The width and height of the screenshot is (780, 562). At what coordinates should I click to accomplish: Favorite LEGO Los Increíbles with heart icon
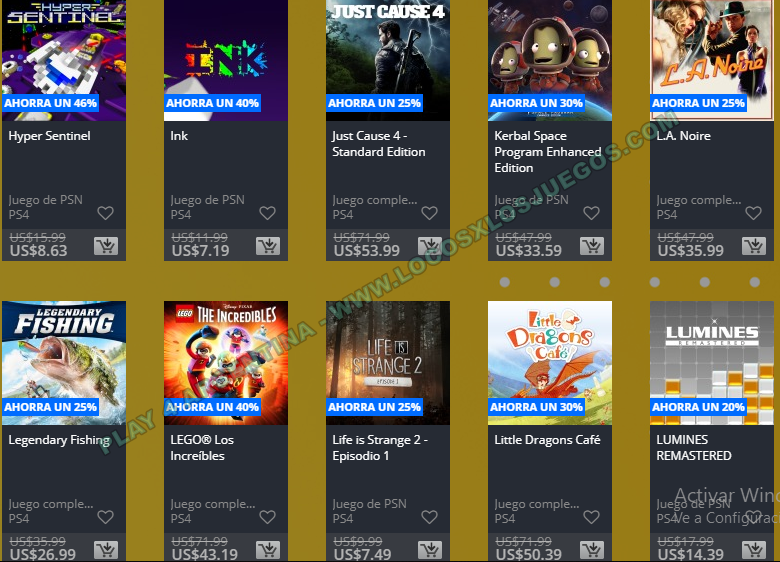click(268, 517)
